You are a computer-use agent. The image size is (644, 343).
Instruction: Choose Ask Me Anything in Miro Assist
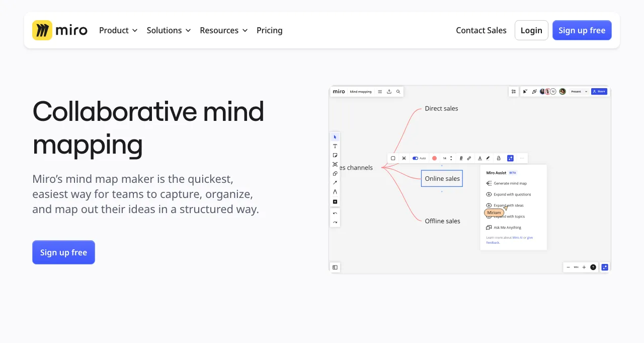[504, 228]
